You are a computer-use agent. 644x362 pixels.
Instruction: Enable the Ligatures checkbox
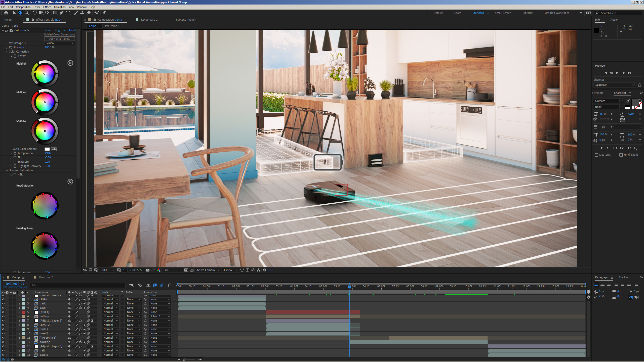click(x=596, y=155)
